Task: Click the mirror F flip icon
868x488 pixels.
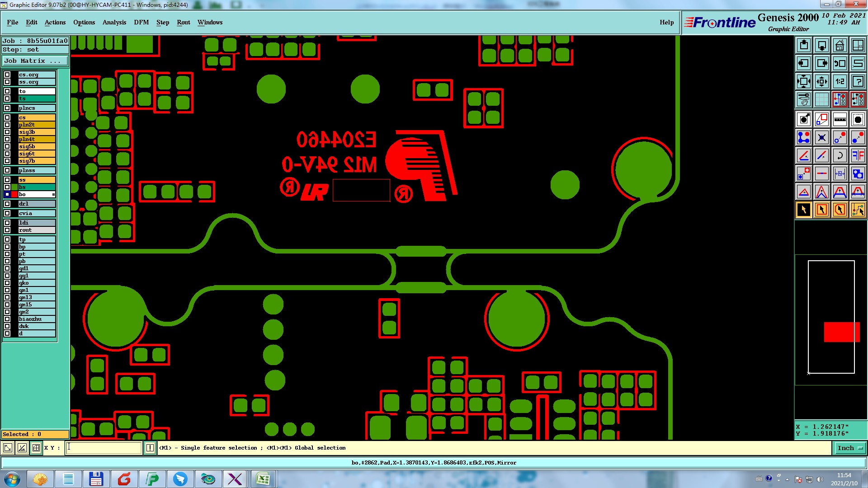Action: 858,155
